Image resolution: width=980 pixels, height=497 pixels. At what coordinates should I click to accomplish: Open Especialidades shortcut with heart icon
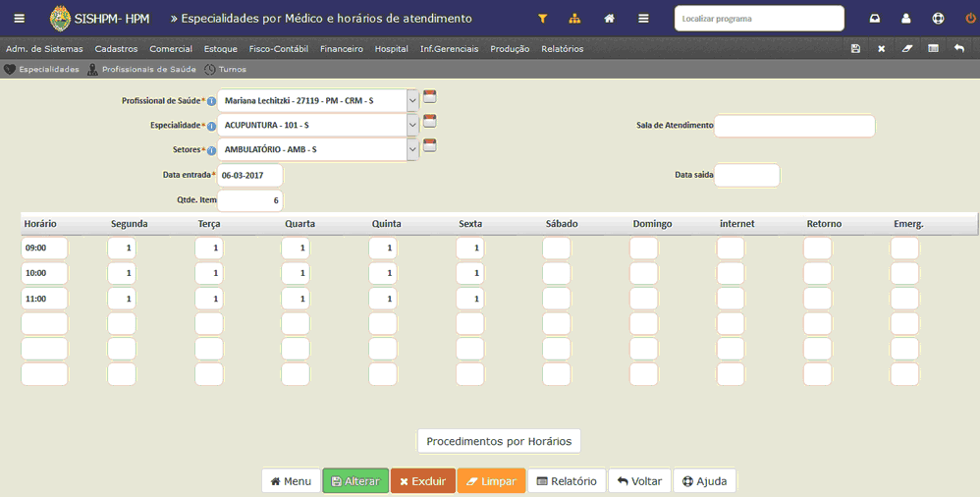[41, 70]
